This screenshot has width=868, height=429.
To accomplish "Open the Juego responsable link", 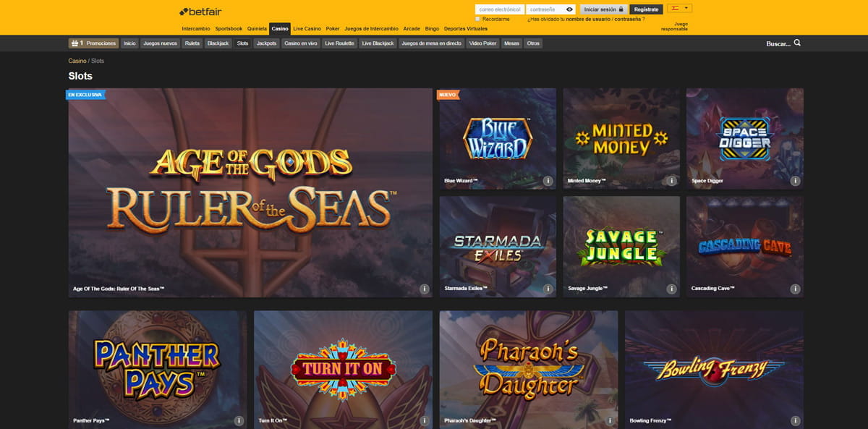I will click(x=675, y=26).
